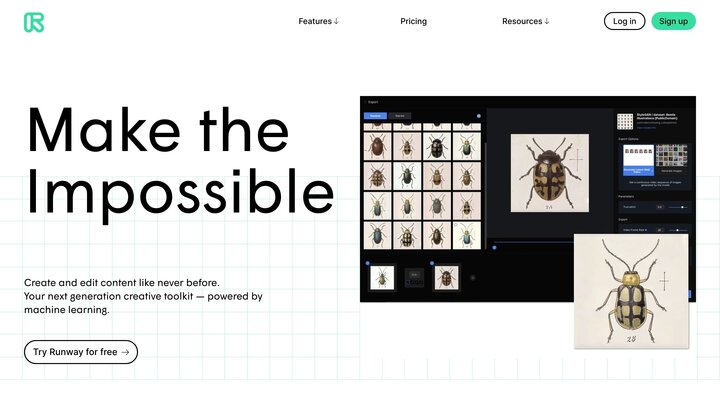This screenshot has height=400, width=720.
Task: Adjust the Truncation slider
Action: click(x=679, y=206)
